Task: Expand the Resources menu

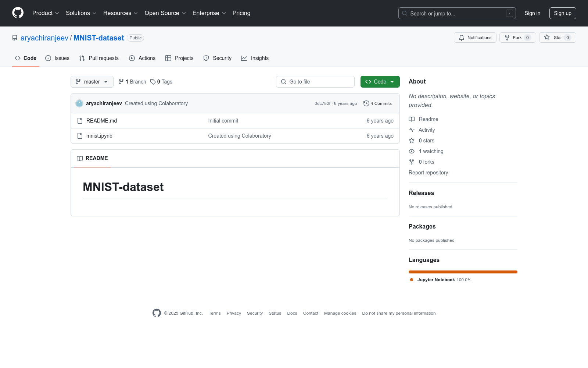Action: (121, 13)
